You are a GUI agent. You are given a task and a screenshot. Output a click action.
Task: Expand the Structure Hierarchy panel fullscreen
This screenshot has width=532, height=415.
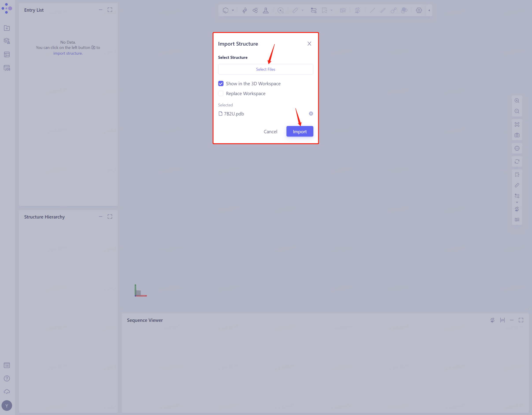[110, 217]
